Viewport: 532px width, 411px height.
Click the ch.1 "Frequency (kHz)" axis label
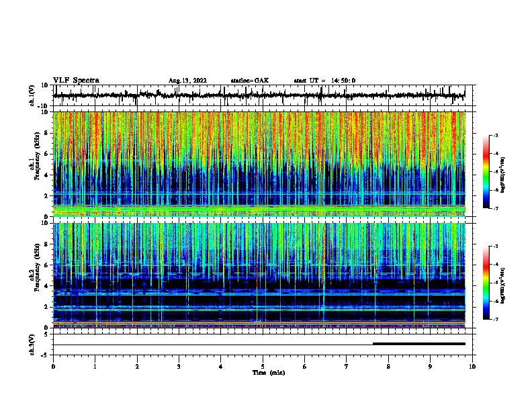pos(37,156)
